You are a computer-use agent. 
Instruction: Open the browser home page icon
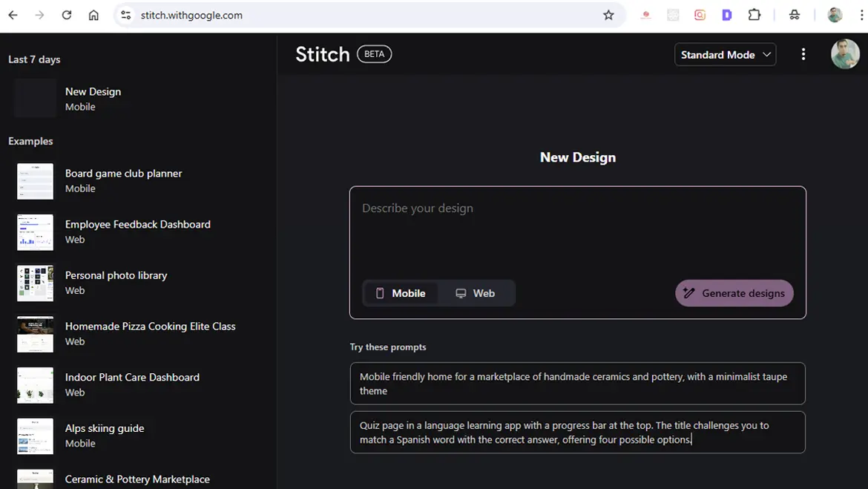pyautogui.click(x=93, y=15)
